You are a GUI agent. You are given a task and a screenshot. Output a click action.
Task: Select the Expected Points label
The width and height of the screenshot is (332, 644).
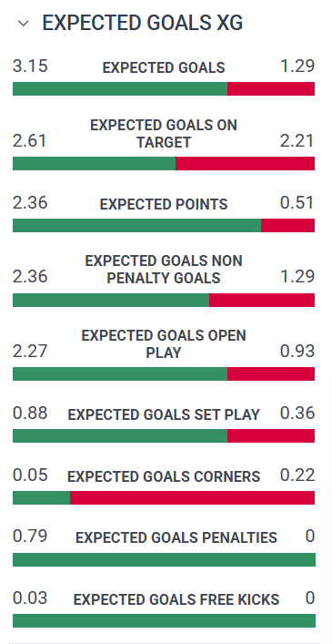tap(164, 205)
